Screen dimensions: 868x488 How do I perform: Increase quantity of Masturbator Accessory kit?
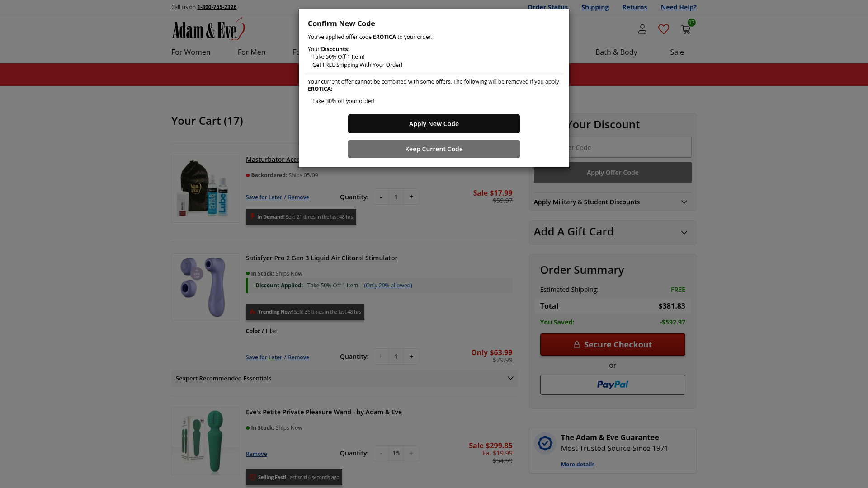coord(411,197)
